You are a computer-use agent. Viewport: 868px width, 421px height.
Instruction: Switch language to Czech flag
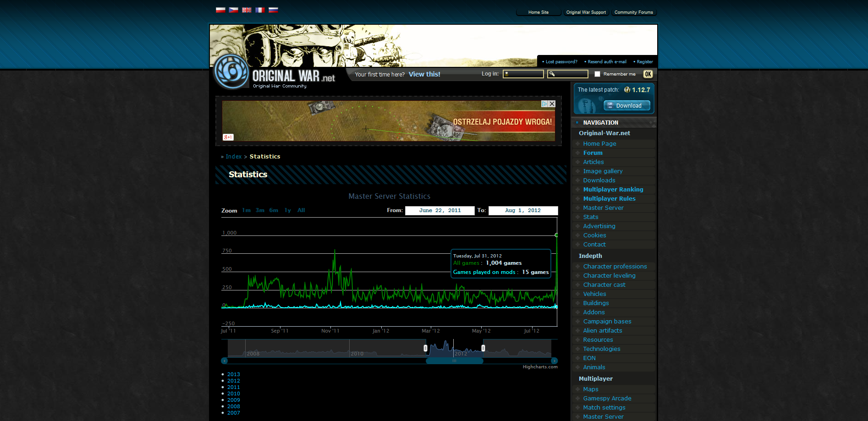[234, 10]
